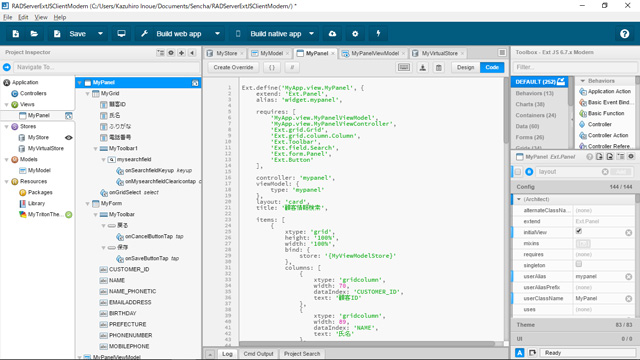Toggle the eye icon next to MyStore
The image size is (640, 360).
(x=69, y=138)
